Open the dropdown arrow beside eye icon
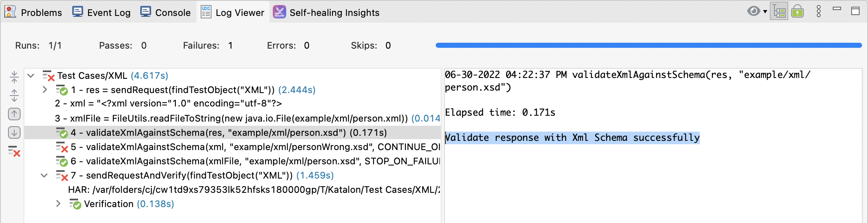 tap(765, 11)
